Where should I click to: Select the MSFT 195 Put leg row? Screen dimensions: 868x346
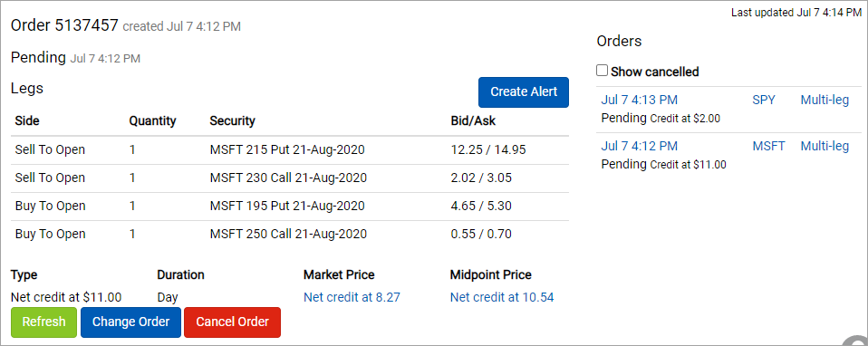click(x=290, y=207)
